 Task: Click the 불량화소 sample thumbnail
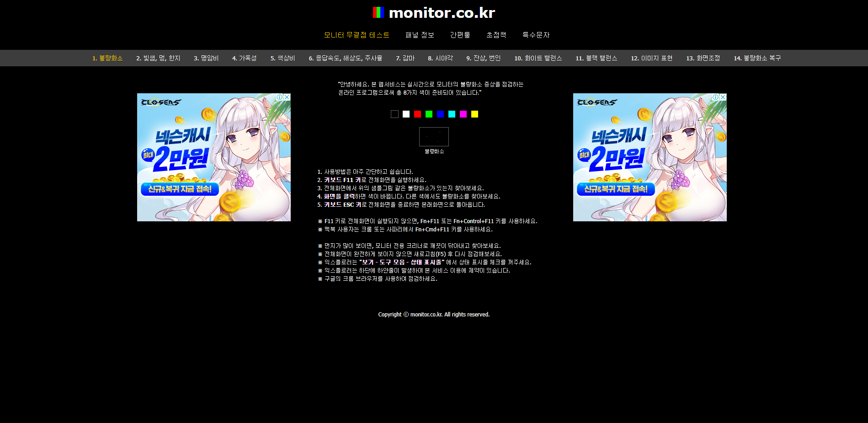[434, 137]
